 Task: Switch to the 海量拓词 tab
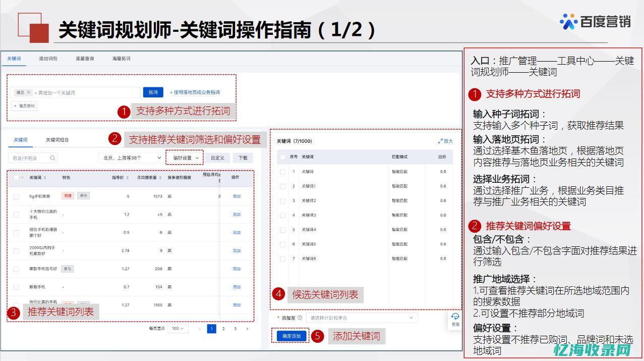[121, 58]
